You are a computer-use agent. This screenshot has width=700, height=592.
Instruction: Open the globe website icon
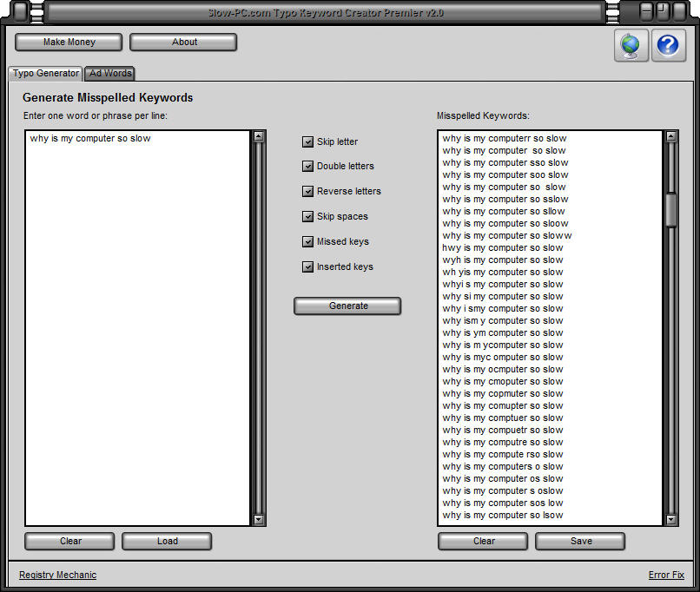631,45
